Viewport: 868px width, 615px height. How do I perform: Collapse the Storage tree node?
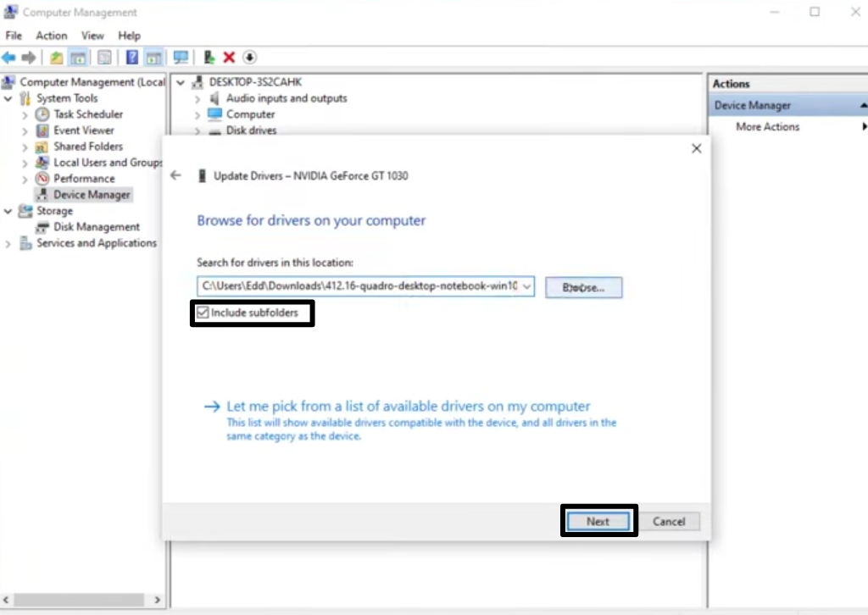pos(8,211)
